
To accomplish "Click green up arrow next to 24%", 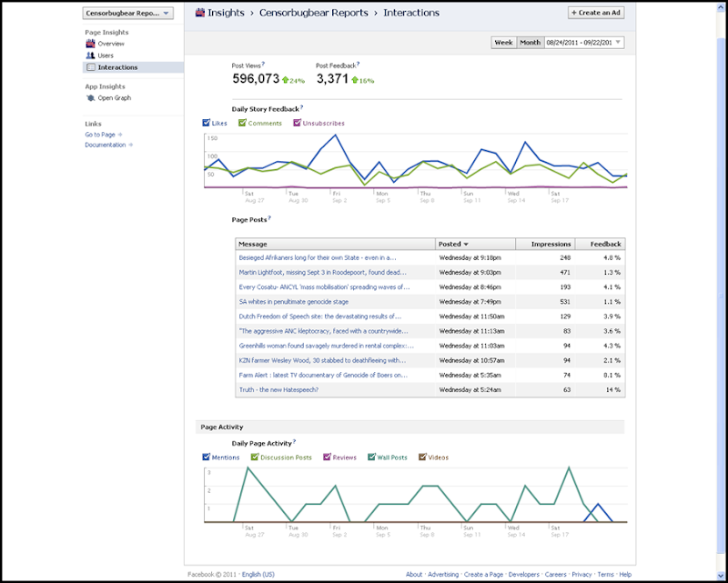I will point(285,80).
